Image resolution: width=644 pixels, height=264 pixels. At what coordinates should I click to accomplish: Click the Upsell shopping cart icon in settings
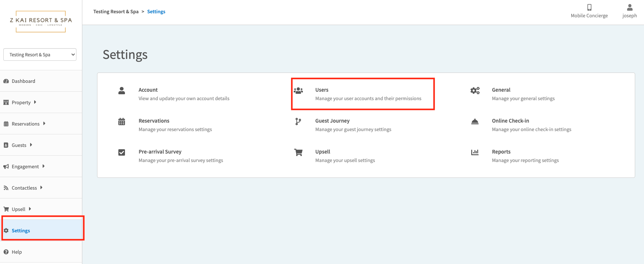pyautogui.click(x=298, y=152)
